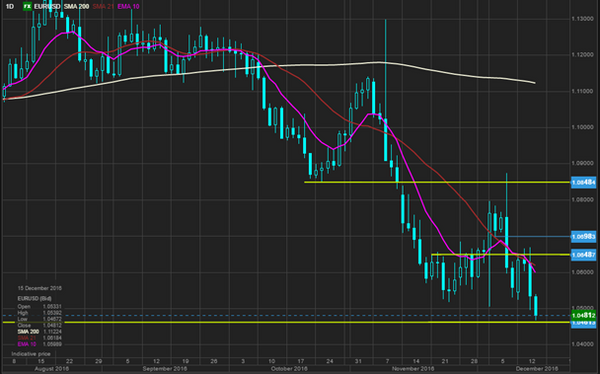
Task: Open the 1D timeframe selector
Action: pyautogui.click(x=10, y=7)
